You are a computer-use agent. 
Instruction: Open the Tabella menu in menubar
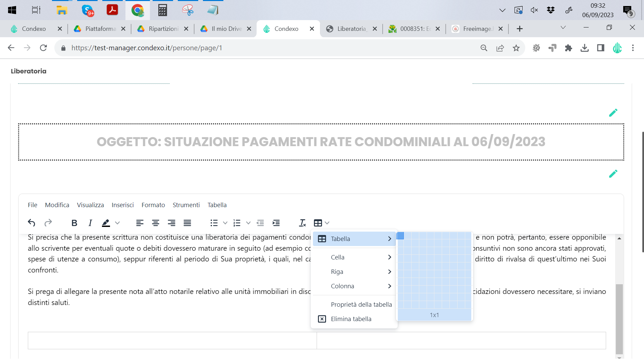(x=217, y=205)
